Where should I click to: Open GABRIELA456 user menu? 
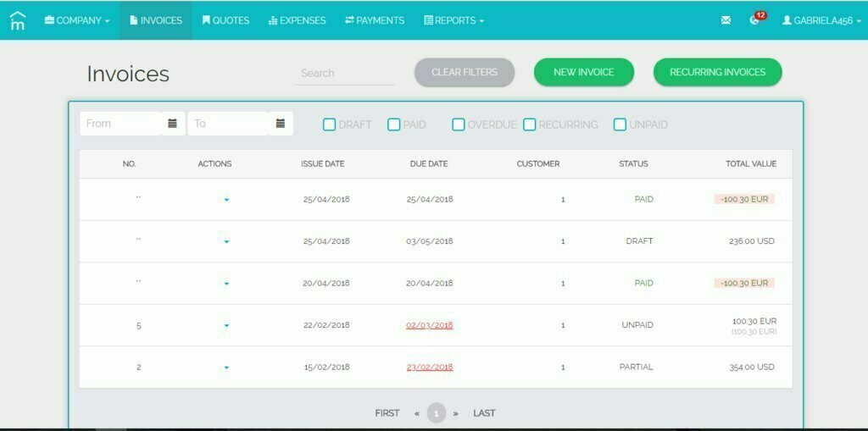click(821, 20)
